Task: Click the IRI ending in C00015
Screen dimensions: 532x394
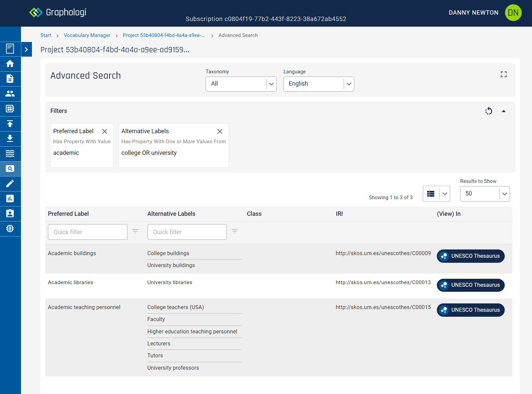Action: click(x=383, y=307)
